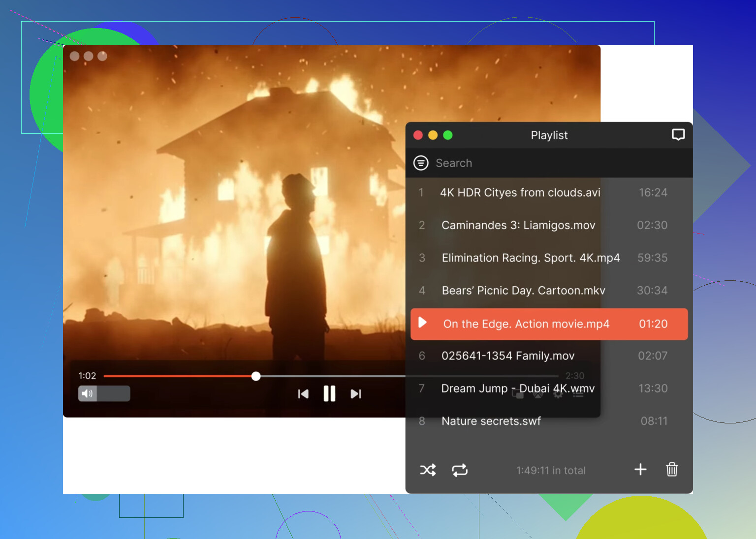Viewport: 756px width, 539px height.
Task: Open Elimination Racing. Sport. 4K.mp4
Action: (531, 258)
